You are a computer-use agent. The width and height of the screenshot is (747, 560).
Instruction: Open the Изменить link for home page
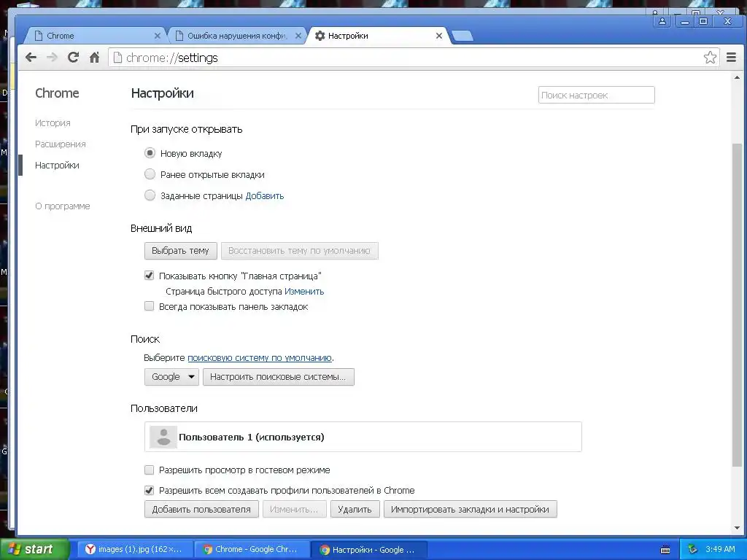(x=304, y=292)
